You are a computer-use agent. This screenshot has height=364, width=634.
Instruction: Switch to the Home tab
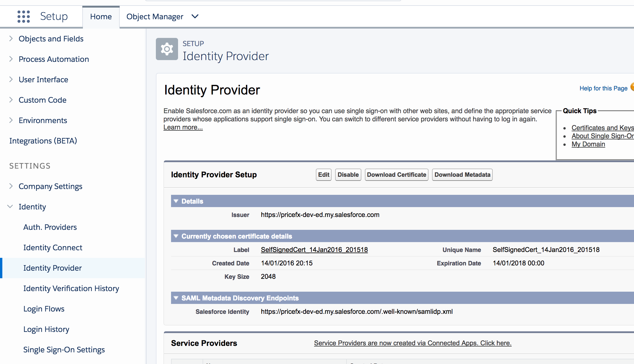tap(101, 16)
